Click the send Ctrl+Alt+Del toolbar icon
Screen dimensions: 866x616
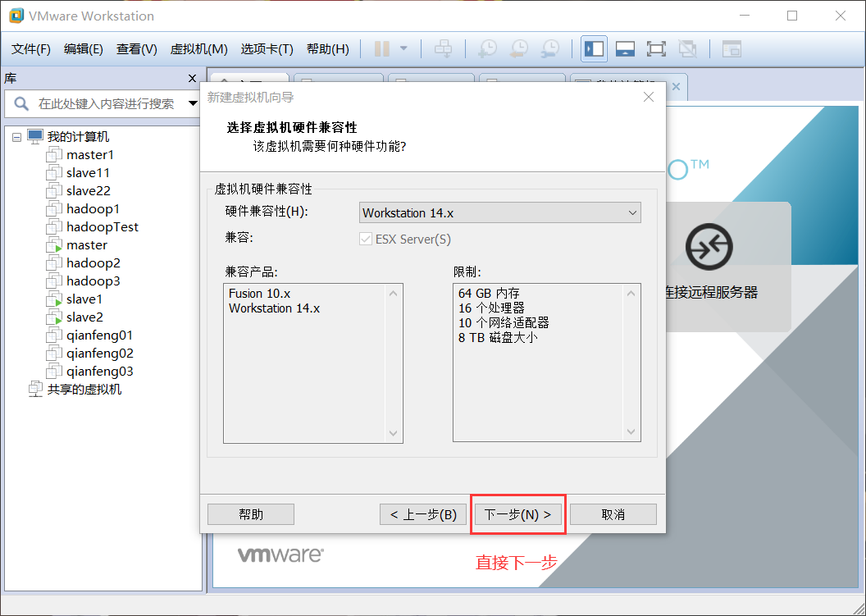pyautogui.click(x=443, y=49)
